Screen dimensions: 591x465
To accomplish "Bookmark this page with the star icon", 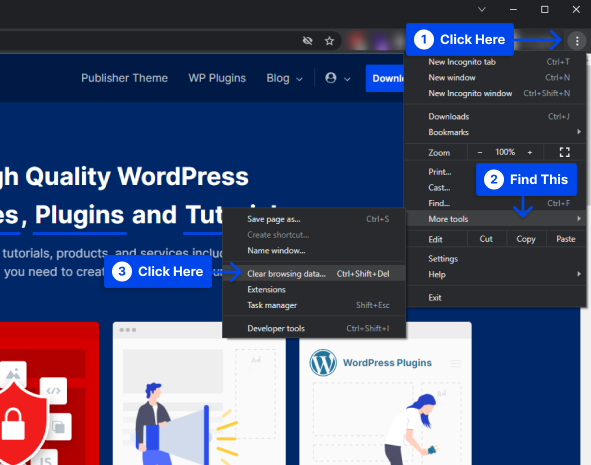I will point(329,41).
